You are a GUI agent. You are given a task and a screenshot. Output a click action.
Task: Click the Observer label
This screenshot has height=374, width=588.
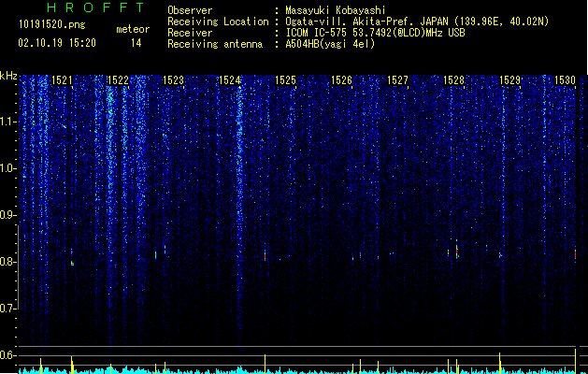tap(190, 10)
